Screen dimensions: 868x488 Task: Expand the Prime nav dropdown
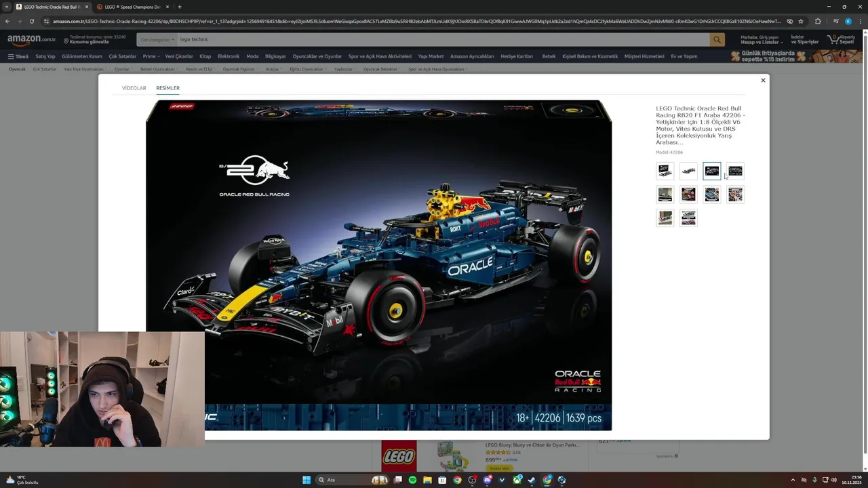(151, 56)
